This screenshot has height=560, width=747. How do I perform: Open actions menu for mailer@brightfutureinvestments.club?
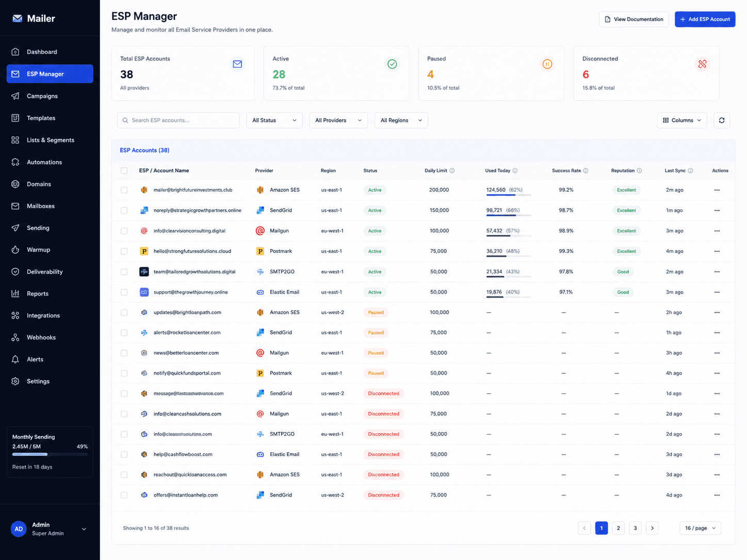pos(717,190)
